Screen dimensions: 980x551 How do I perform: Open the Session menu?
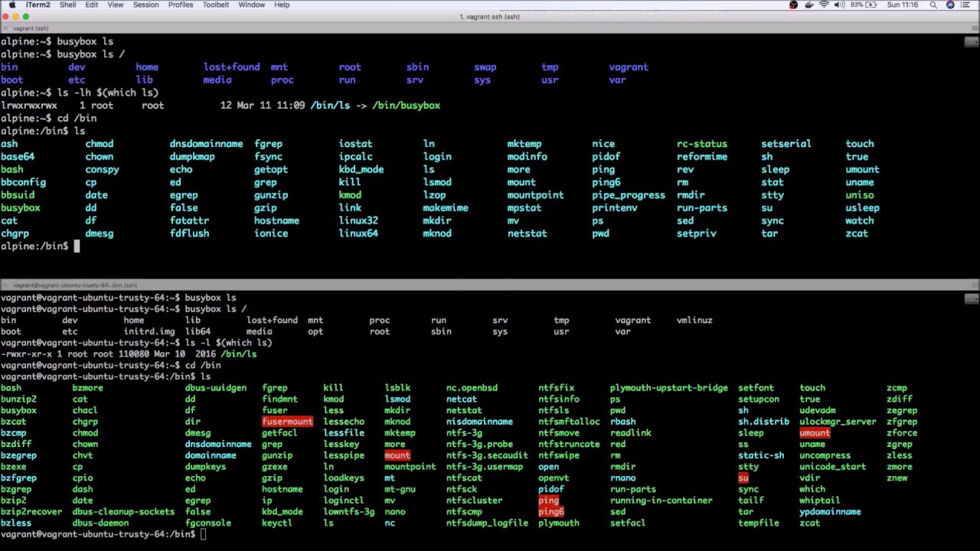pos(145,5)
